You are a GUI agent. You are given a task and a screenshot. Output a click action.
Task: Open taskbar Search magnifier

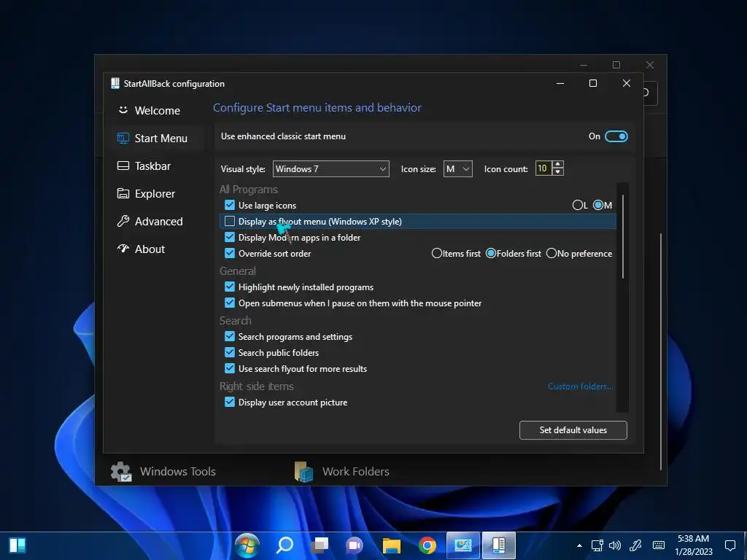point(285,545)
